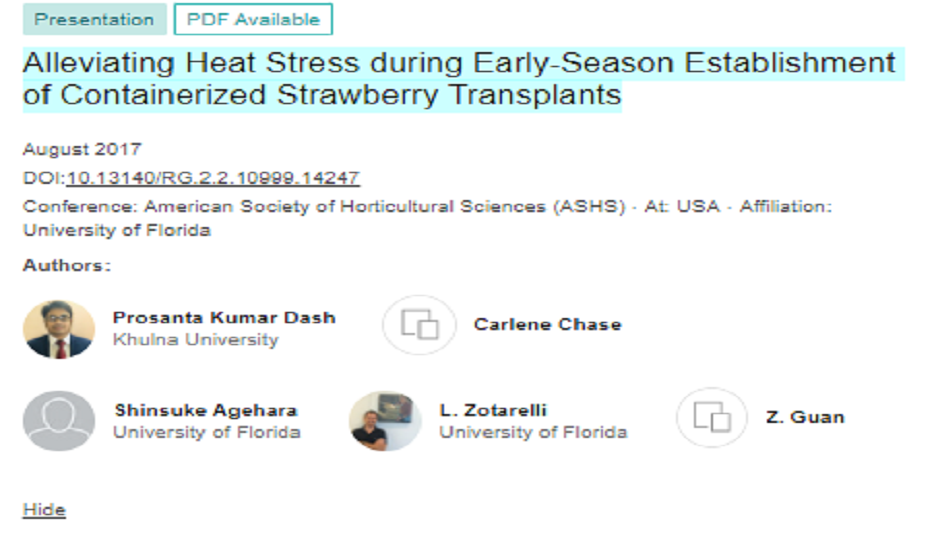Click the Presentation tag
This screenshot has width=936, height=554.
94,19
